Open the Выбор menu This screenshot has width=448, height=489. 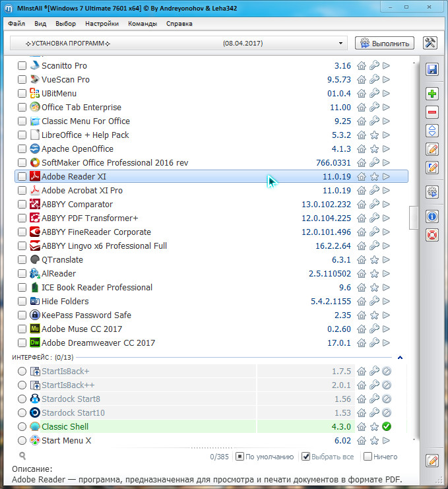click(65, 24)
